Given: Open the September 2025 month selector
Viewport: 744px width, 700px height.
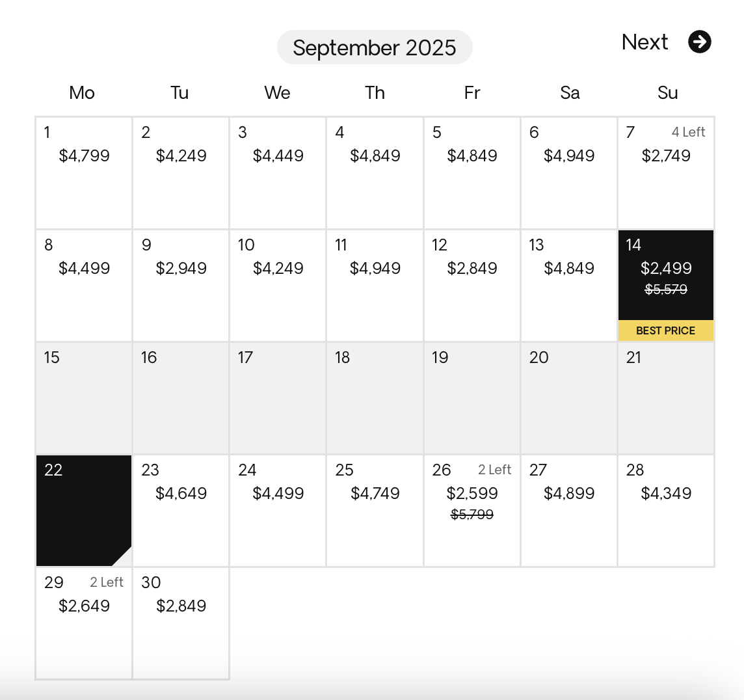Looking at the screenshot, I should [x=375, y=47].
